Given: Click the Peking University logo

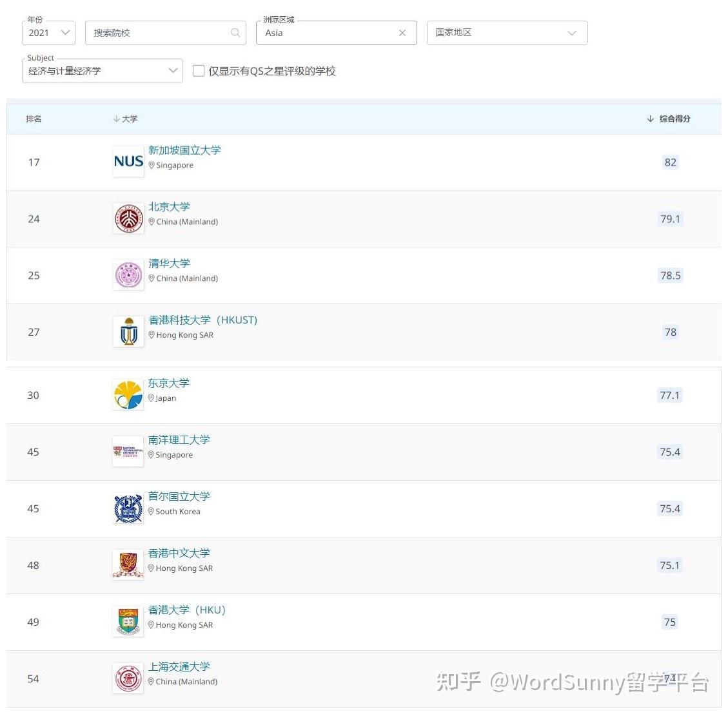Looking at the screenshot, I should coord(128,218).
